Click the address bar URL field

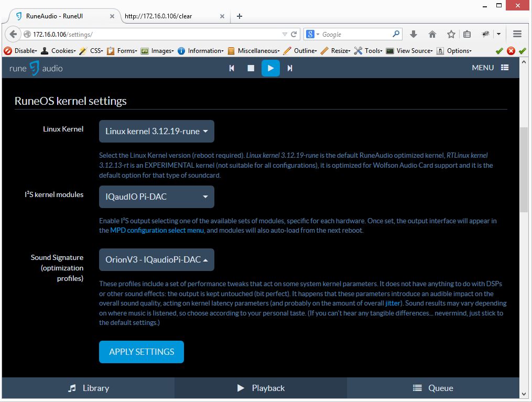click(x=153, y=34)
